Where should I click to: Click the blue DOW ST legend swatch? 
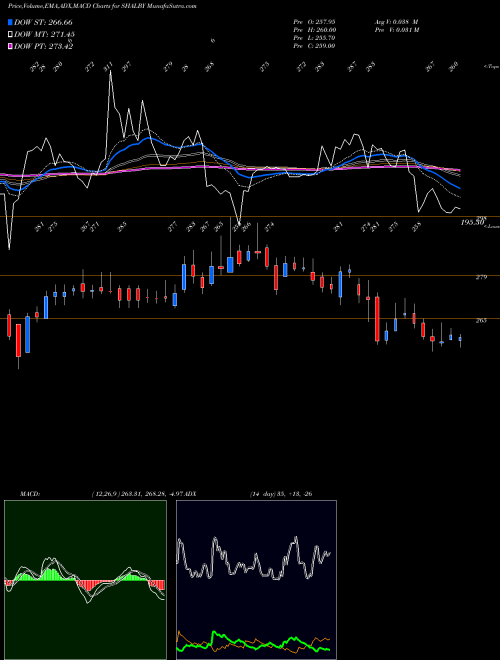pos(10,22)
